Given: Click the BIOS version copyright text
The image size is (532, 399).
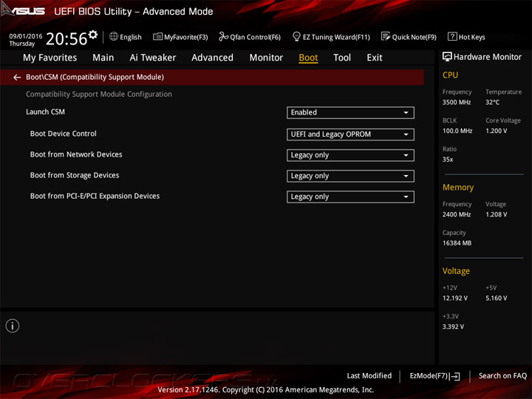Looking at the screenshot, I should point(266,389).
